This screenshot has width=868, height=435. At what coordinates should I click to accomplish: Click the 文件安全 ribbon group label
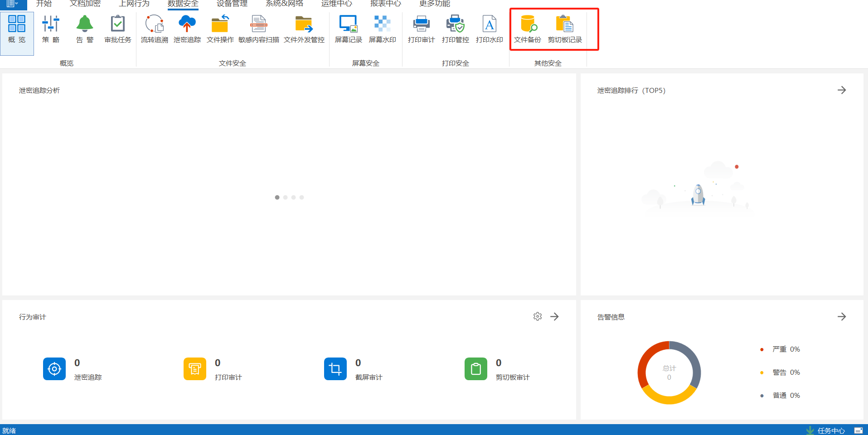point(233,63)
